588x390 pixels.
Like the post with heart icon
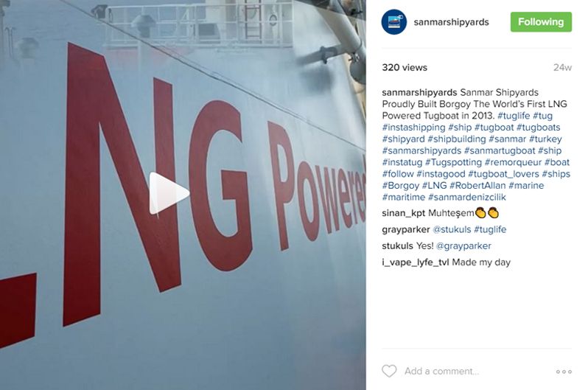(389, 371)
